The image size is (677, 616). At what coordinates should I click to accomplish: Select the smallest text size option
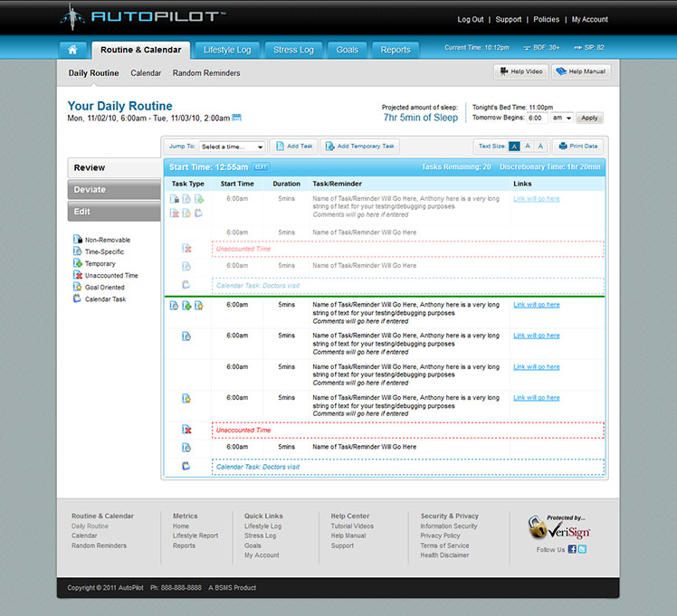point(514,146)
